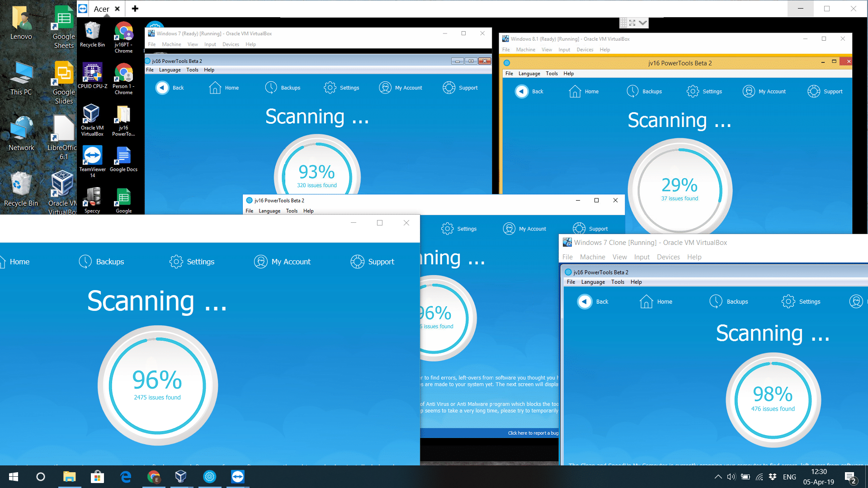
Task: Open the File menu in foreground jv16 PowerTools
Action: coord(249,210)
